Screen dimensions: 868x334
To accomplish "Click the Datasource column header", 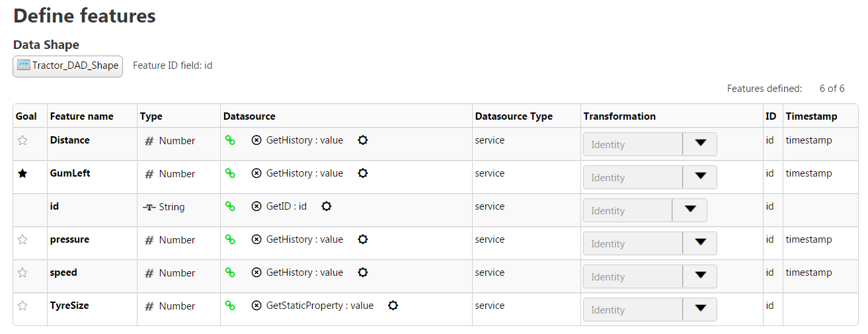I will [249, 116].
